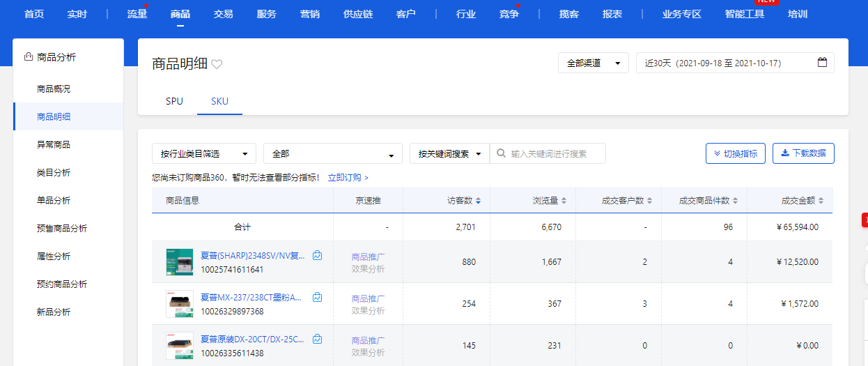Go to 异常商品 in sidebar
This screenshot has height=366, width=868.
tap(54, 145)
